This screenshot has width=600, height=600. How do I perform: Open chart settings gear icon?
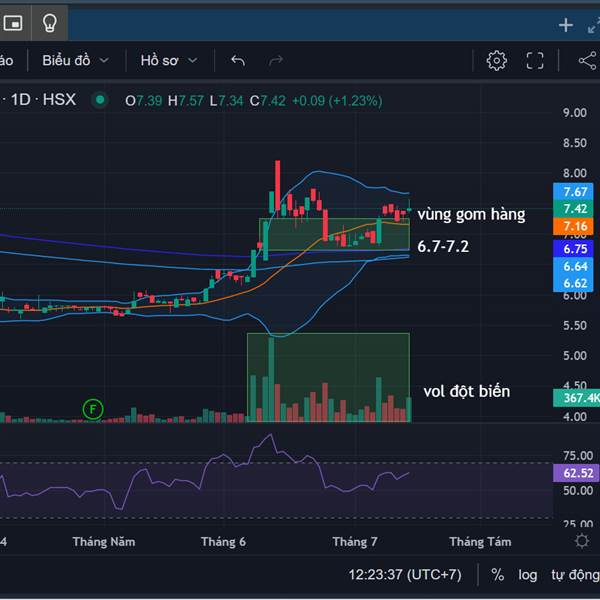496,60
